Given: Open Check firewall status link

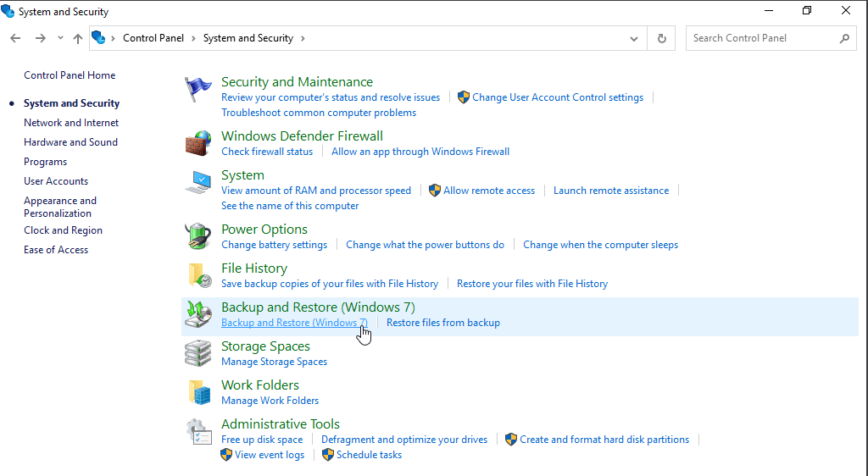Looking at the screenshot, I should [267, 152].
